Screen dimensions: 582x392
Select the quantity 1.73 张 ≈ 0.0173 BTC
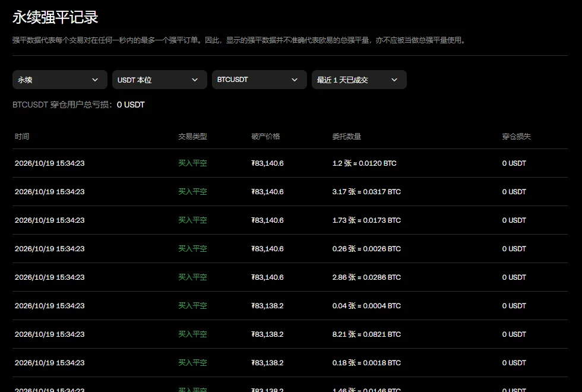click(x=367, y=220)
